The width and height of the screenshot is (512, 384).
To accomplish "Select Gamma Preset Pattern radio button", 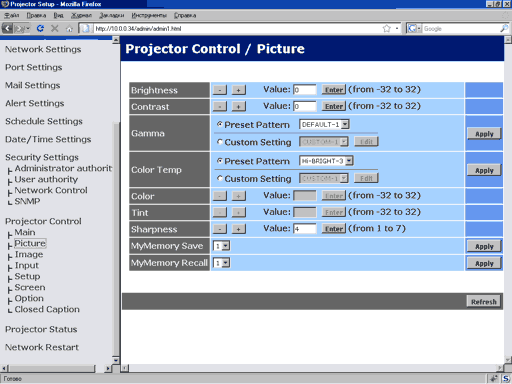I will (x=220, y=124).
